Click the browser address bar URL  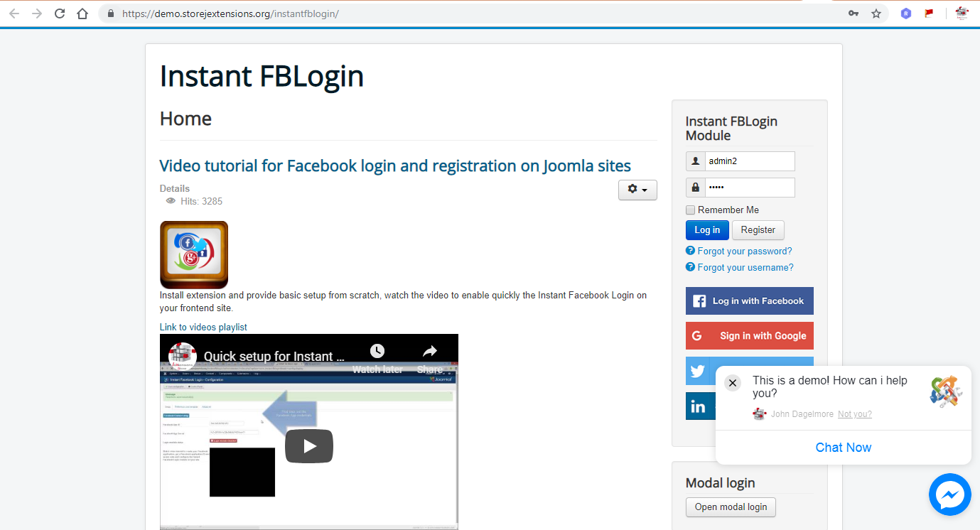pos(230,13)
